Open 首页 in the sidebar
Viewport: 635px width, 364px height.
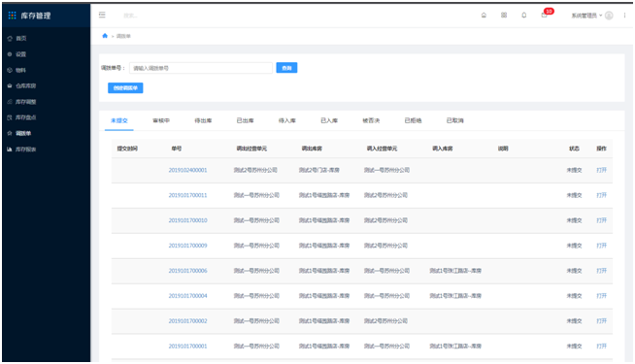pos(21,39)
